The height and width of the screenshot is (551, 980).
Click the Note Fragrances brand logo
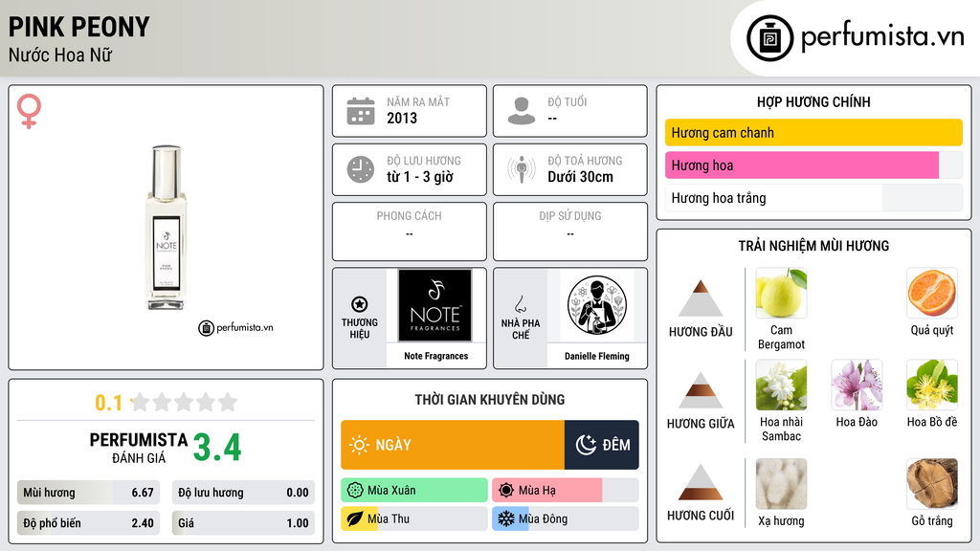pyautogui.click(x=435, y=305)
